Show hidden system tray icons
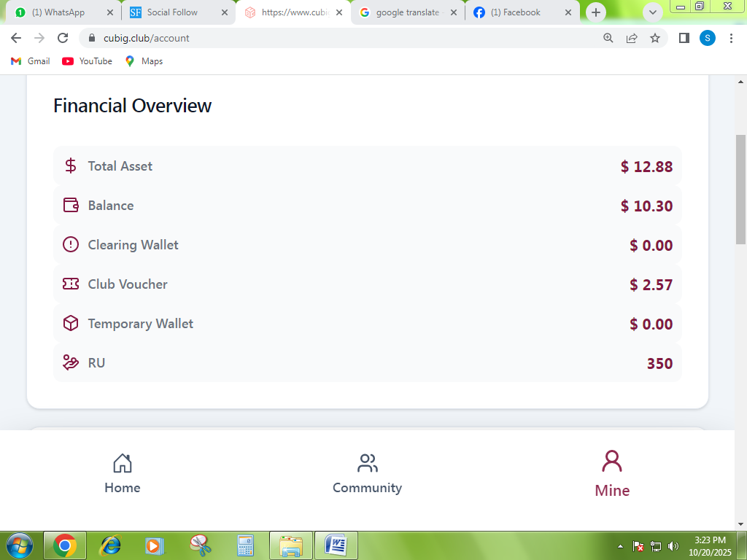The width and height of the screenshot is (747, 560). click(620, 546)
